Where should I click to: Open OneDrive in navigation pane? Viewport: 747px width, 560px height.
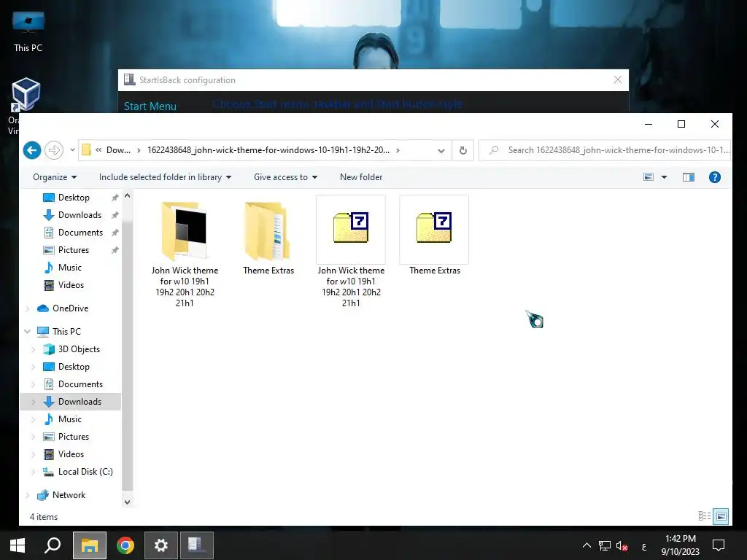(70, 308)
